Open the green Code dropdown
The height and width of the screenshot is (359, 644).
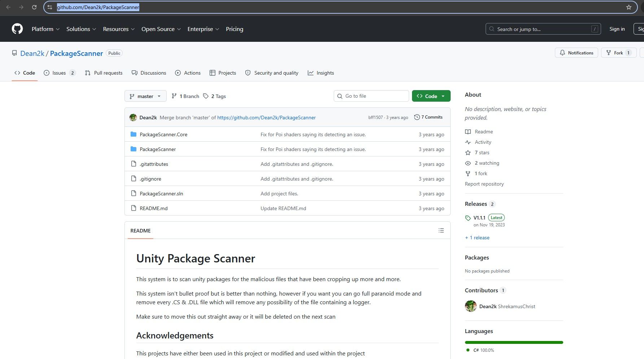(x=431, y=96)
